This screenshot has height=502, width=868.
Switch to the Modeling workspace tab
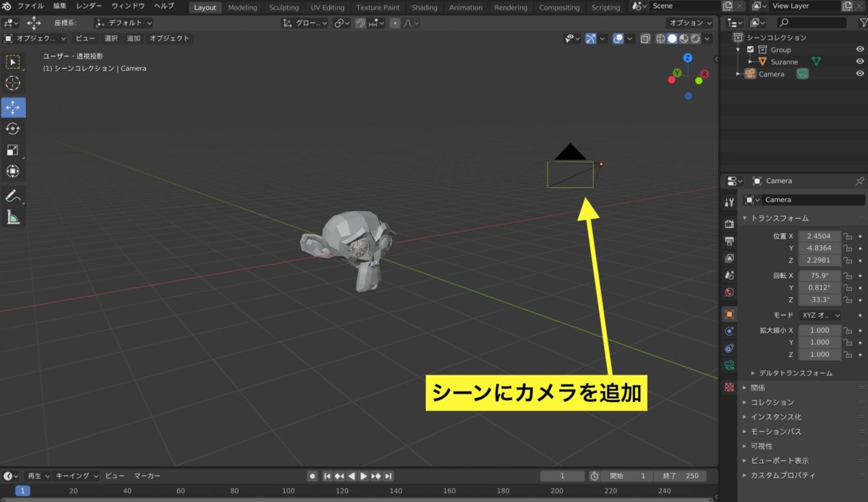(x=242, y=8)
